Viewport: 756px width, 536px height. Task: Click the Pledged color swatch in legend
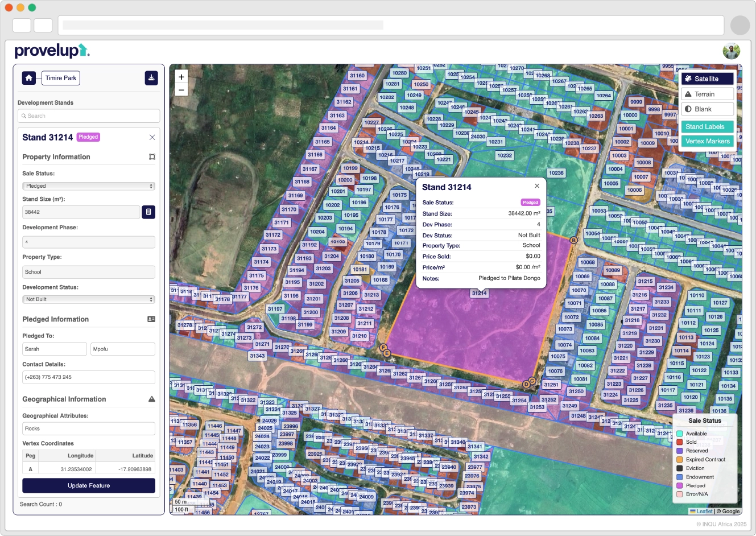(679, 486)
